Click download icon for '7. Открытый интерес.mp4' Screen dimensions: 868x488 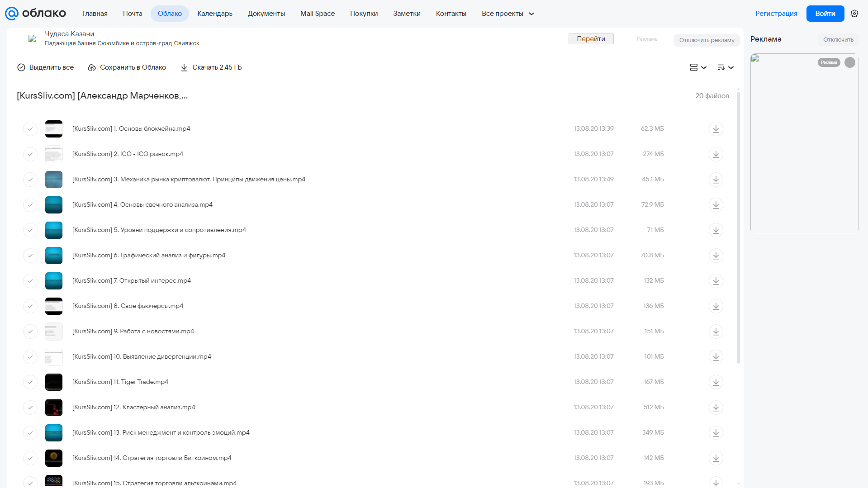click(x=716, y=281)
